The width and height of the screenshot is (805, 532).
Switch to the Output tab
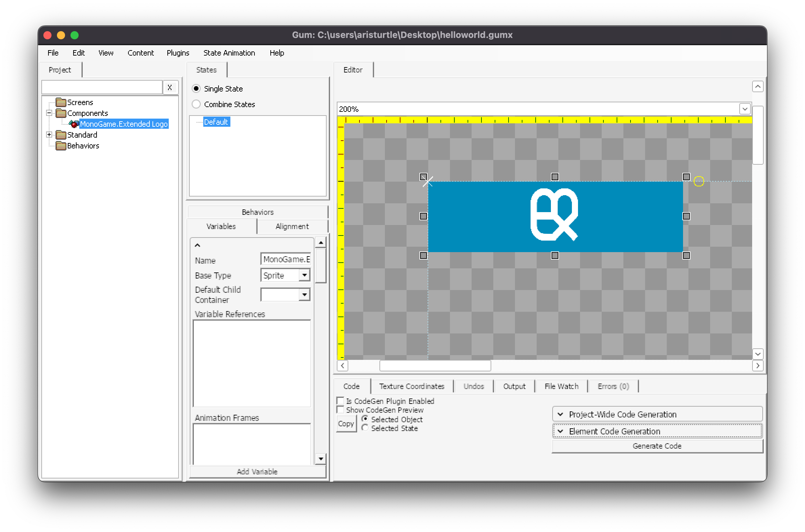point(514,386)
